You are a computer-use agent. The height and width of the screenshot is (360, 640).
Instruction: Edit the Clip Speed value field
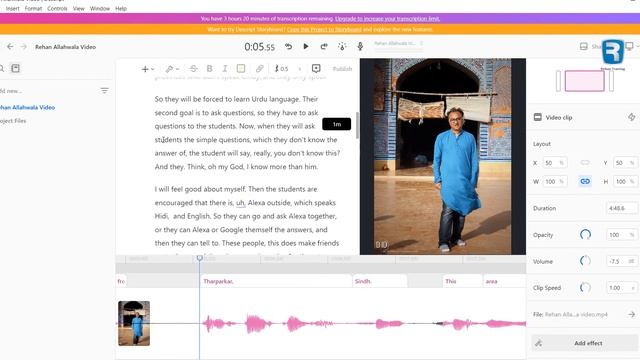pyautogui.click(x=622, y=288)
